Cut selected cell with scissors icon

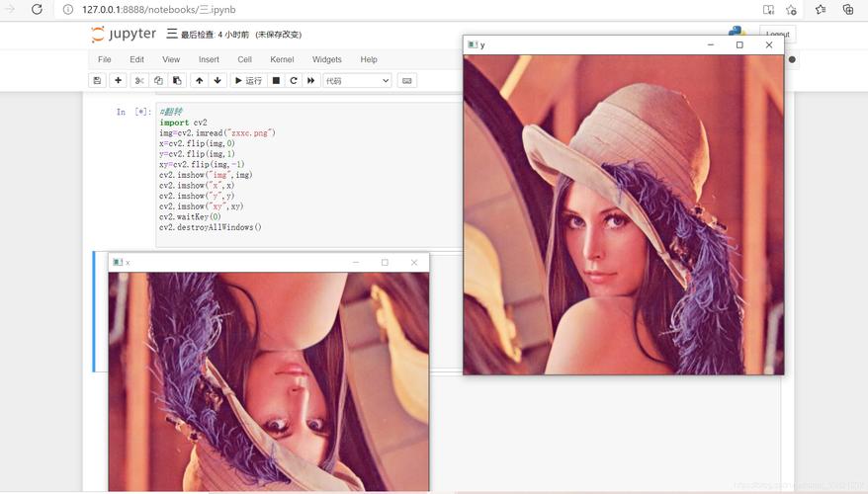click(139, 81)
